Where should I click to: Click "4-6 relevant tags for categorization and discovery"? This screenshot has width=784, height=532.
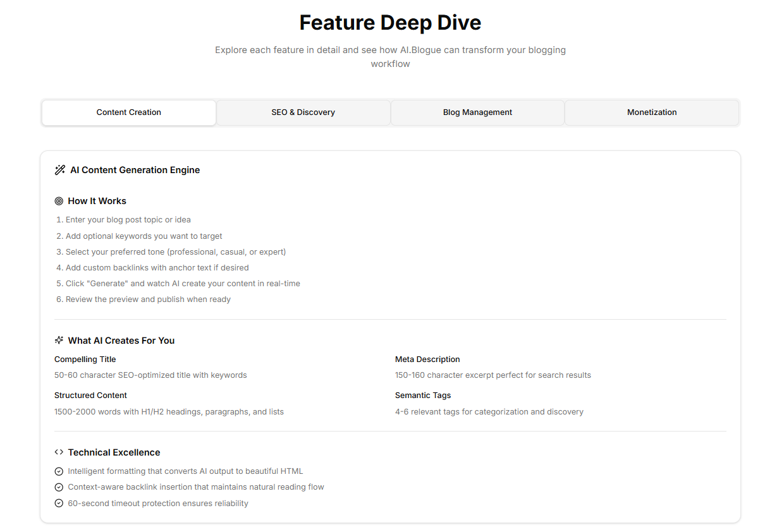point(489,412)
